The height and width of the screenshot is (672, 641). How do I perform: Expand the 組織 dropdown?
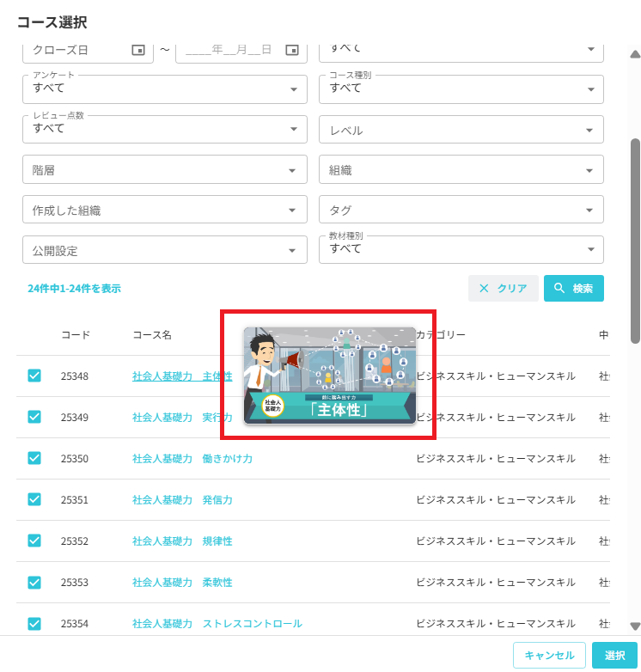pyautogui.click(x=461, y=169)
